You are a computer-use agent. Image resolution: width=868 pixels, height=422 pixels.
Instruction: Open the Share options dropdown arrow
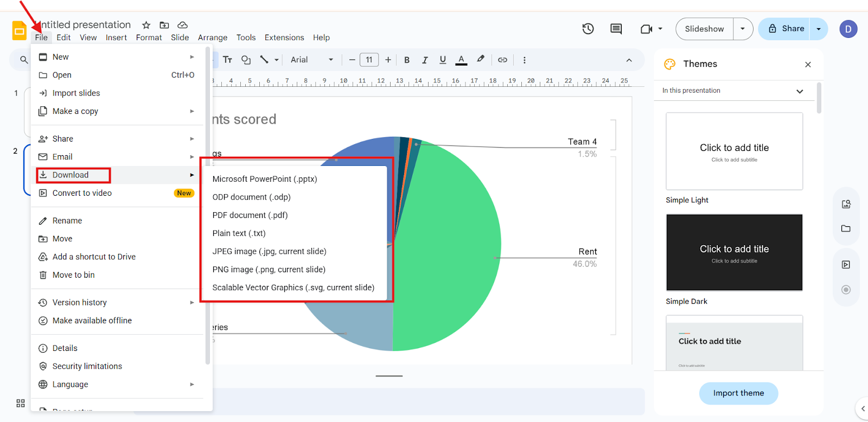pyautogui.click(x=819, y=29)
